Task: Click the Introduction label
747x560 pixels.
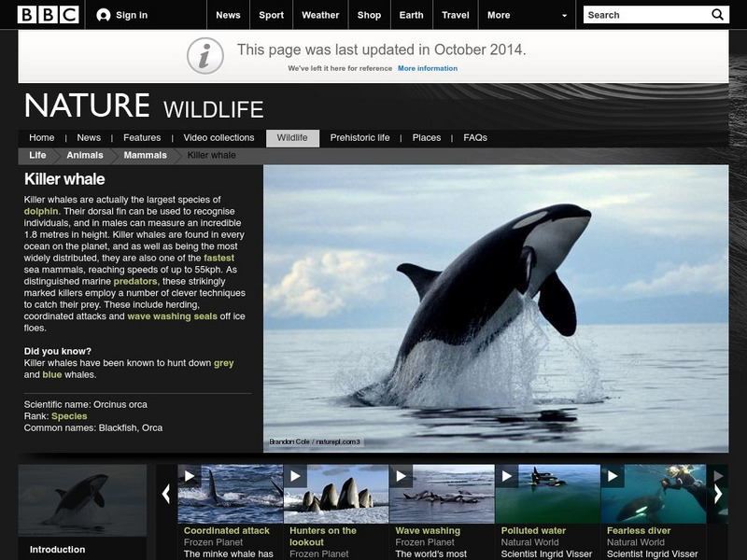Action: coord(58,550)
